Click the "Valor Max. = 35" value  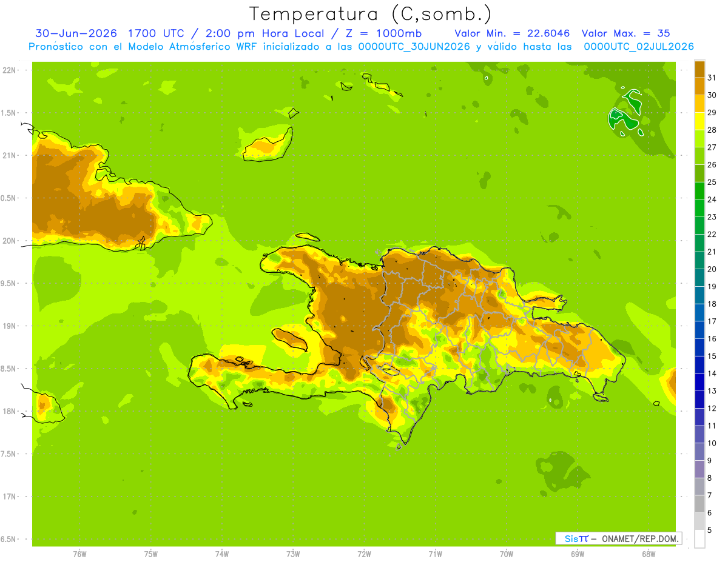click(x=625, y=33)
